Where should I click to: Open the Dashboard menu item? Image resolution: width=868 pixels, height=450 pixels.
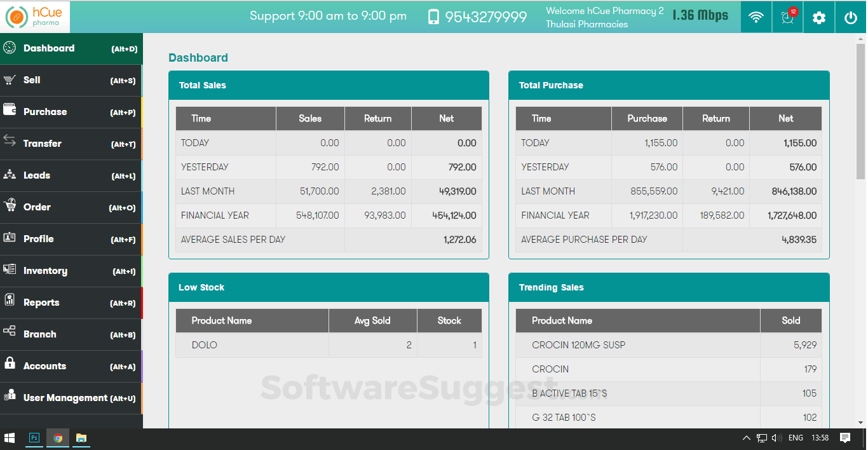coord(48,48)
